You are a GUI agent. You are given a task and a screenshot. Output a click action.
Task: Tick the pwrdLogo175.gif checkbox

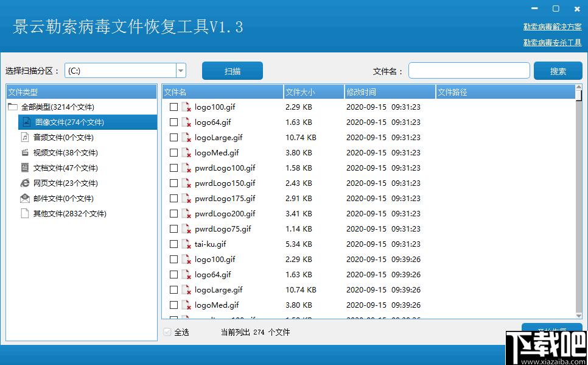point(173,198)
